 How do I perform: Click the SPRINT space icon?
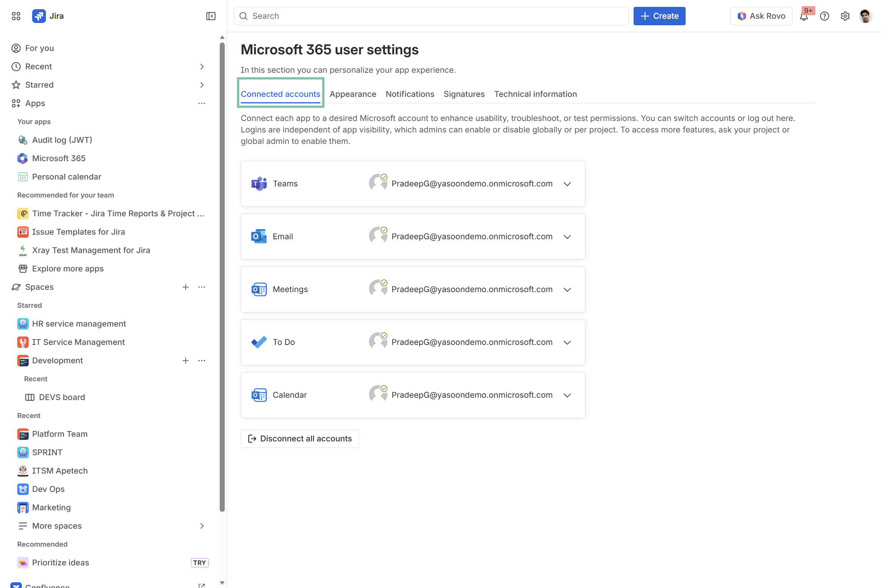coord(23,452)
